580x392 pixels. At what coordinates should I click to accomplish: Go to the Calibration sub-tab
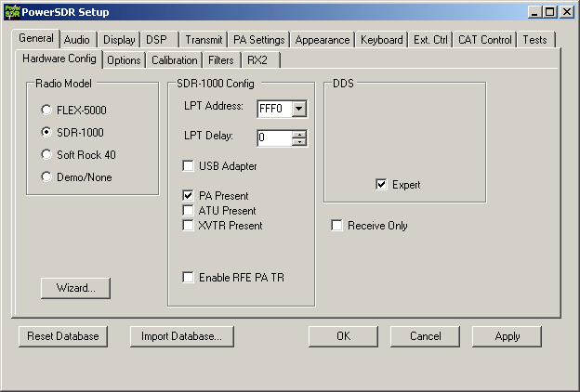[174, 60]
